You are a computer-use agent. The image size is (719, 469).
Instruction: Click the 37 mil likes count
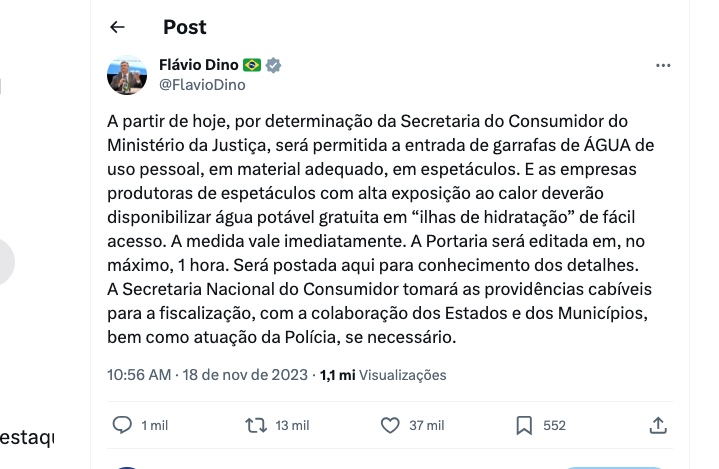427,426
